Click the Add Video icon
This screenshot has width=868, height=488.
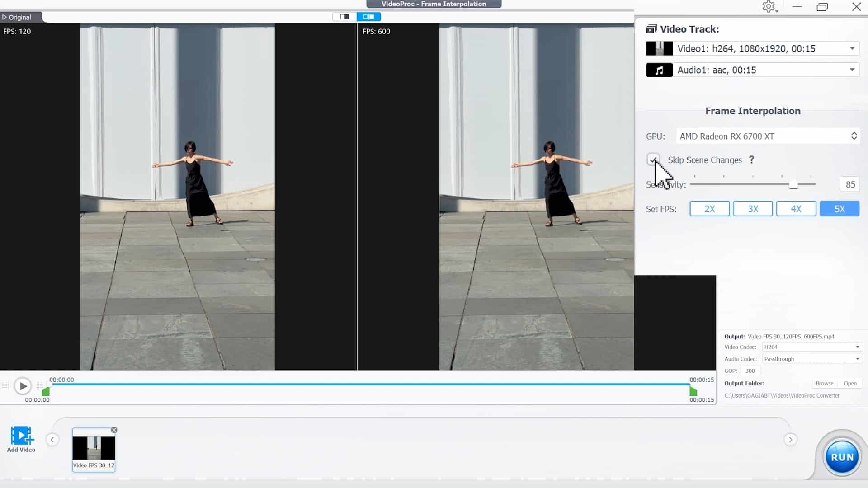tap(21, 435)
